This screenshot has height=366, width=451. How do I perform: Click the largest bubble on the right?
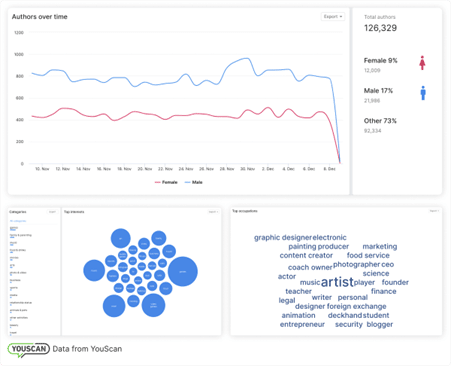click(183, 271)
